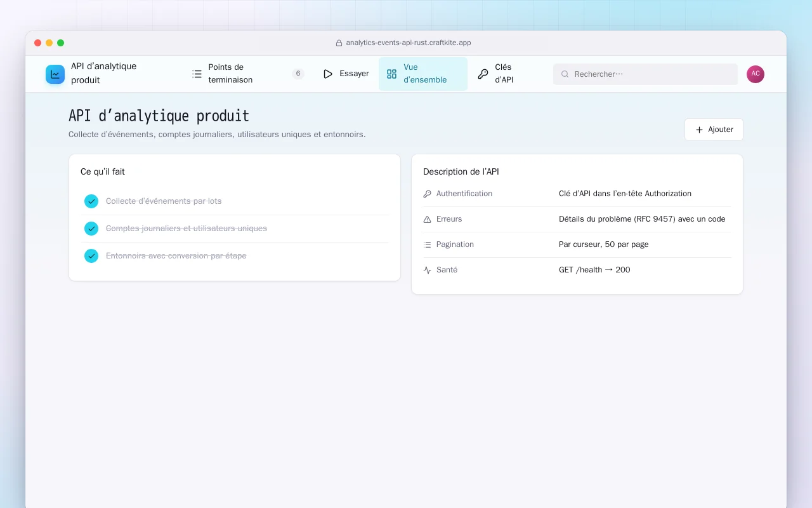812x508 pixels.
Task: Click the magnifier icon in search box
Action: click(x=565, y=74)
